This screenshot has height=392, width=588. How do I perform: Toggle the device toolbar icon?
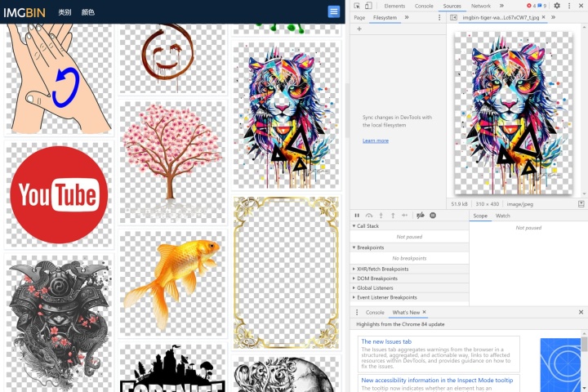click(368, 6)
